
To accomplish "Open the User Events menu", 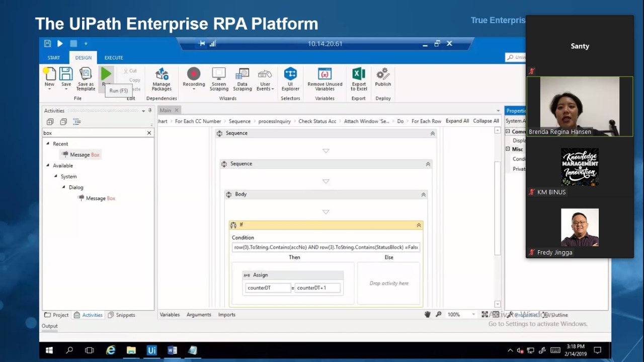I will pos(265,80).
